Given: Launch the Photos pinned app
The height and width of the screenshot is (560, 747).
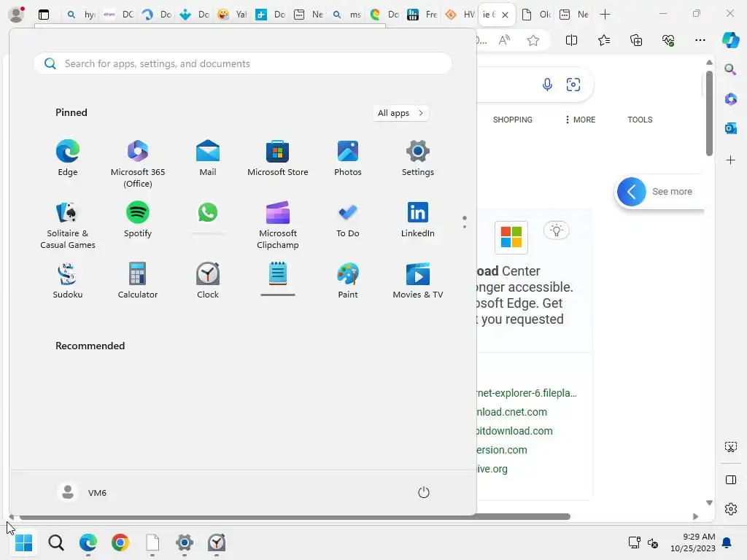Looking at the screenshot, I should pyautogui.click(x=348, y=158).
